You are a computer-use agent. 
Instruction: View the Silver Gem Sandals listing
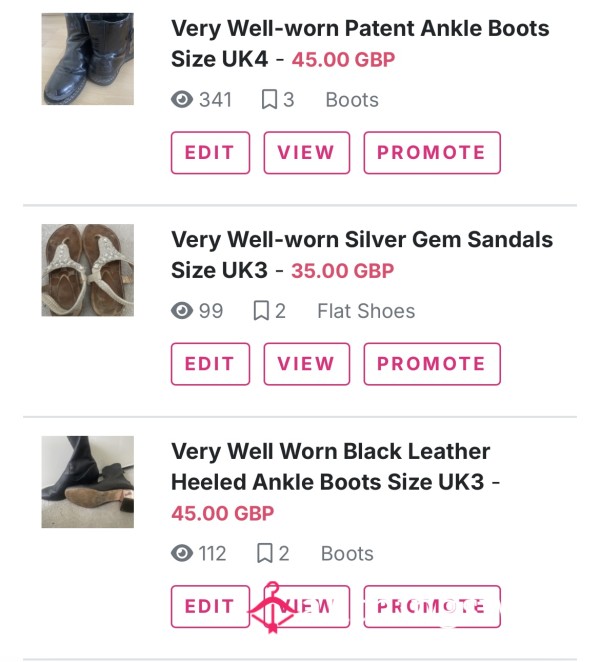click(x=307, y=364)
